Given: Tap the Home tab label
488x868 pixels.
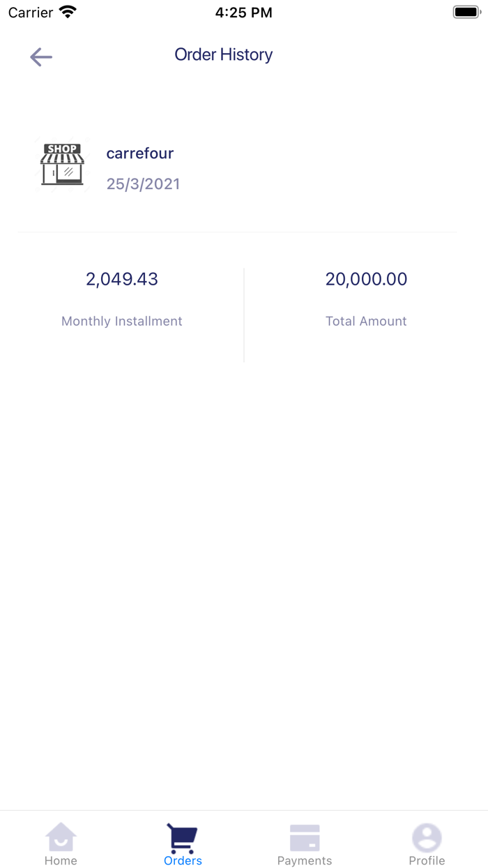Looking at the screenshot, I should click(x=61, y=860).
